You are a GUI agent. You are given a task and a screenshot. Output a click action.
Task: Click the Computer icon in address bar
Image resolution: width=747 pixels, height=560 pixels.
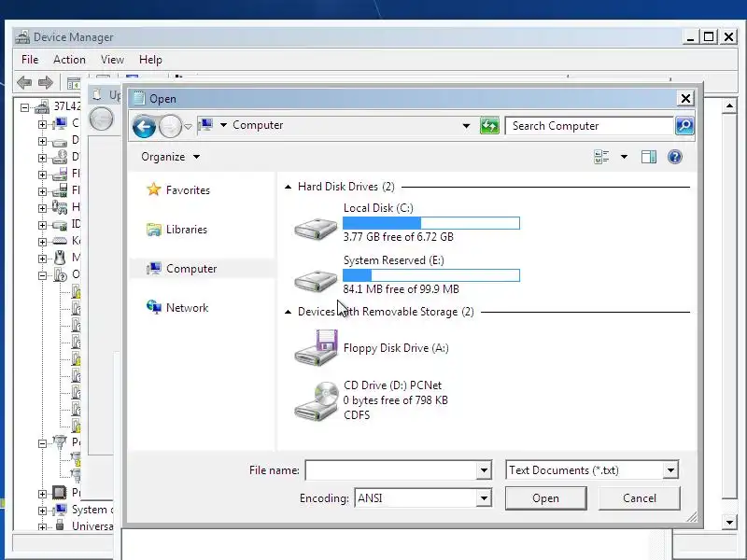(x=206, y=125)
